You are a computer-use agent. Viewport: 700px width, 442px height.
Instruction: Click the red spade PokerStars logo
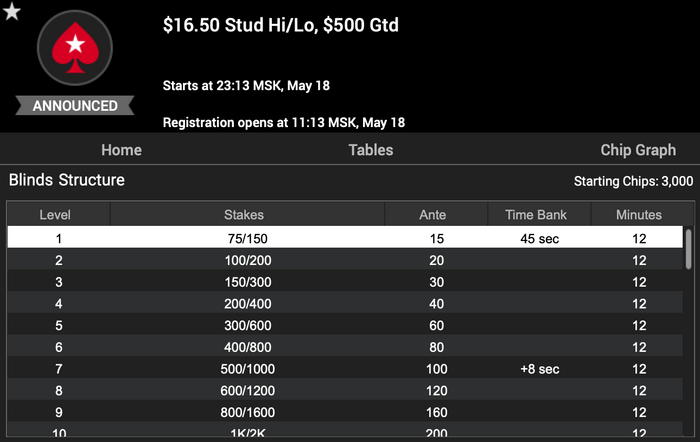(x=75, y=48)
